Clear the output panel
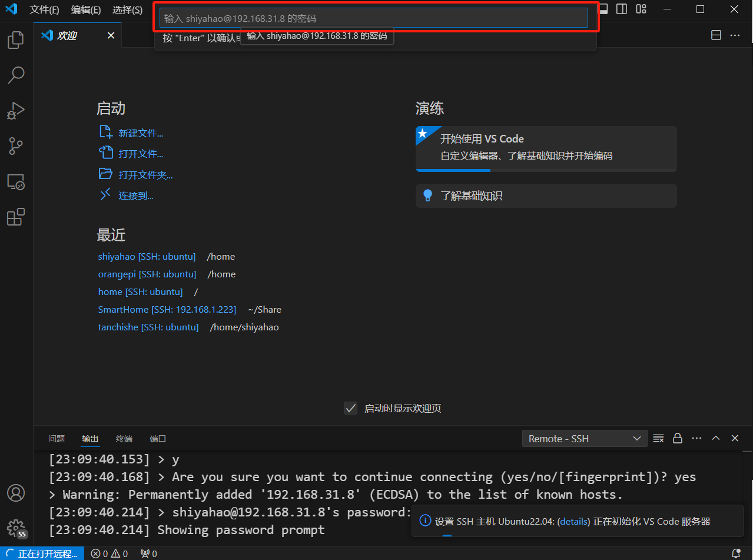This screenshot has height=560, width=753. click(659, 438)
